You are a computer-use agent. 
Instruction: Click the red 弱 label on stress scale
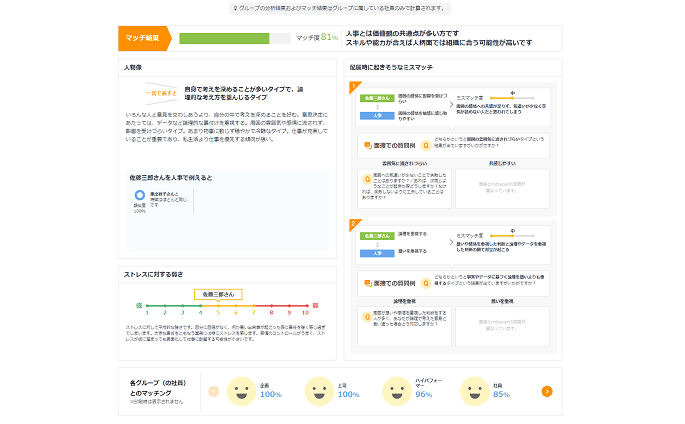click(x=315, y=305)
